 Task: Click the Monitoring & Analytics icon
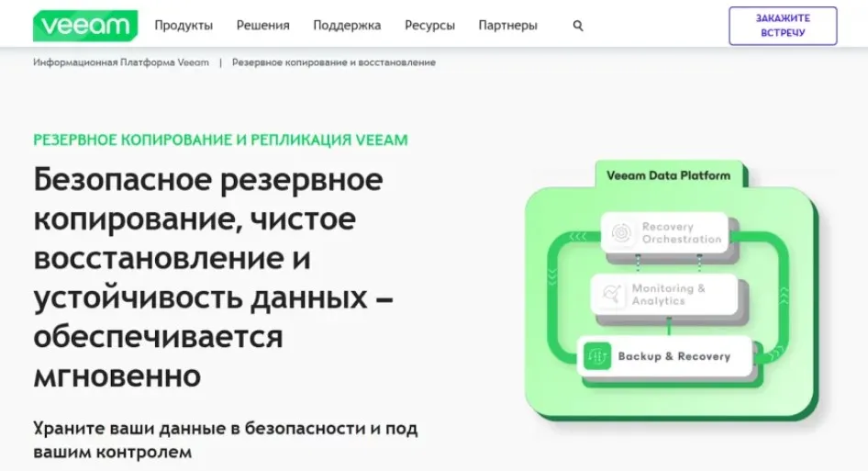611,294
